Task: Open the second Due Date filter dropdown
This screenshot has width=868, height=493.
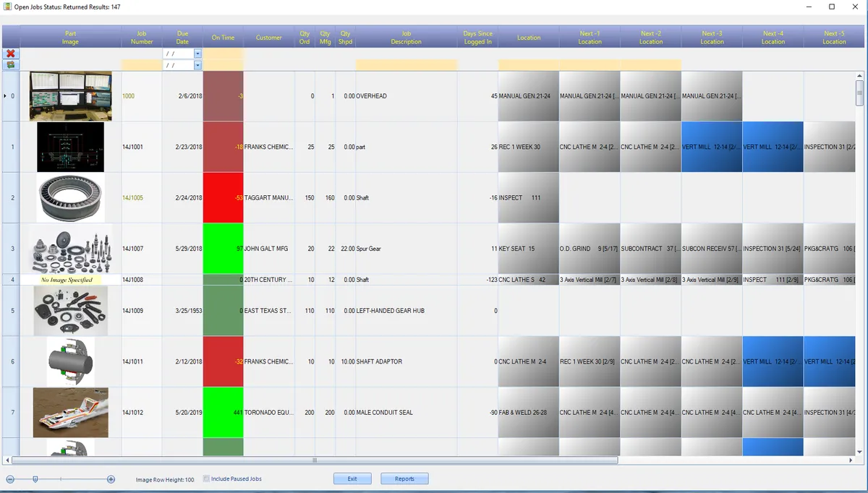Action: [x=198, y=65]
